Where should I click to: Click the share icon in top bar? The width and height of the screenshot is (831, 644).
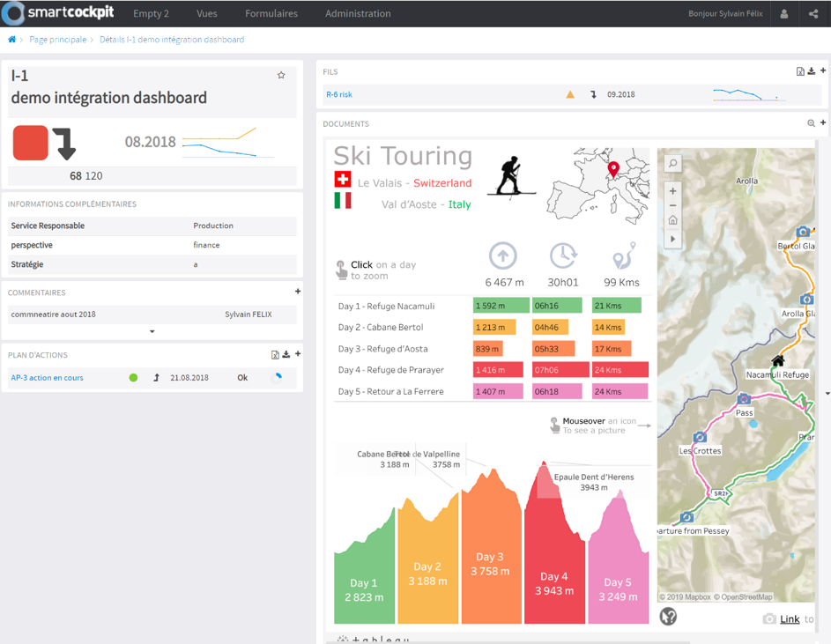[812, 14]
